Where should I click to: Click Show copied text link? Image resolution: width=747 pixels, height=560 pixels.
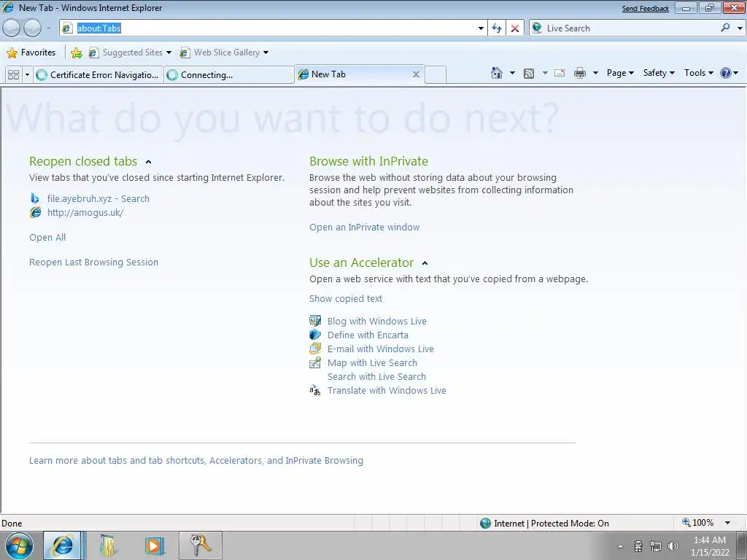coord(346,298)
